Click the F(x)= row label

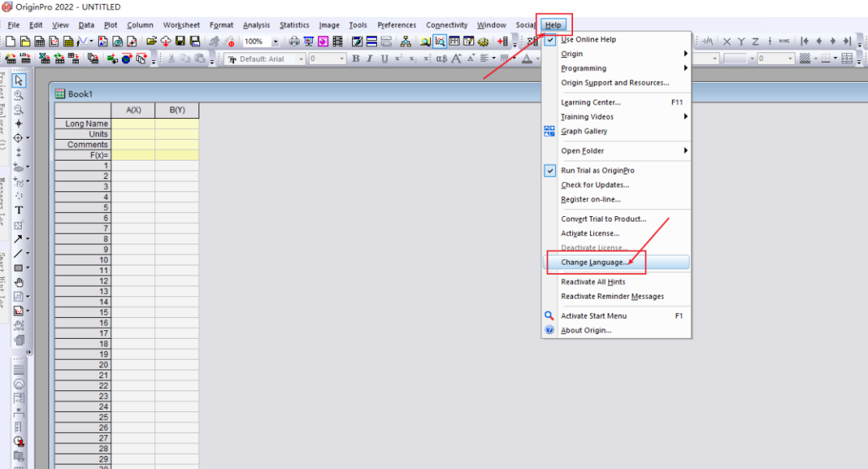(x=83, y=156)
